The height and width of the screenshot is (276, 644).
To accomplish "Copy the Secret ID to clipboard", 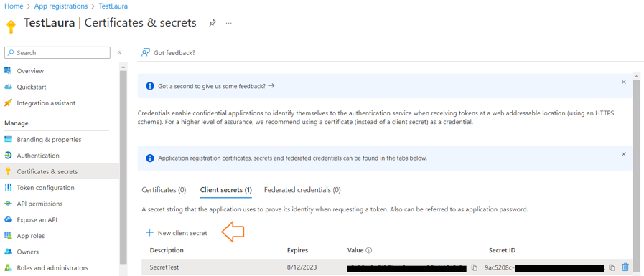I will click(612, 267).
